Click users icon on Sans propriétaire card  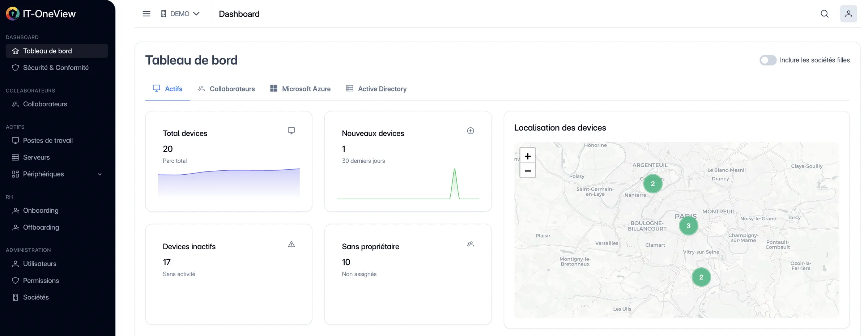(471, 244)
